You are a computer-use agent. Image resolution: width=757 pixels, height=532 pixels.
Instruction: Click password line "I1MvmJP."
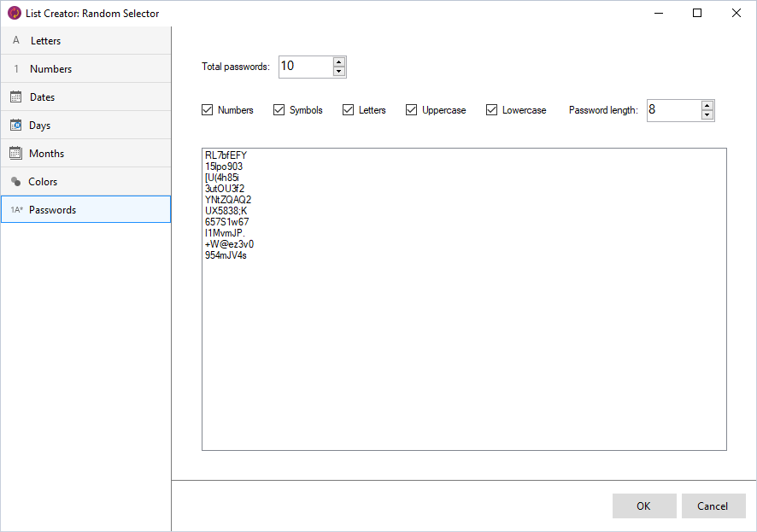click(225, 233)
